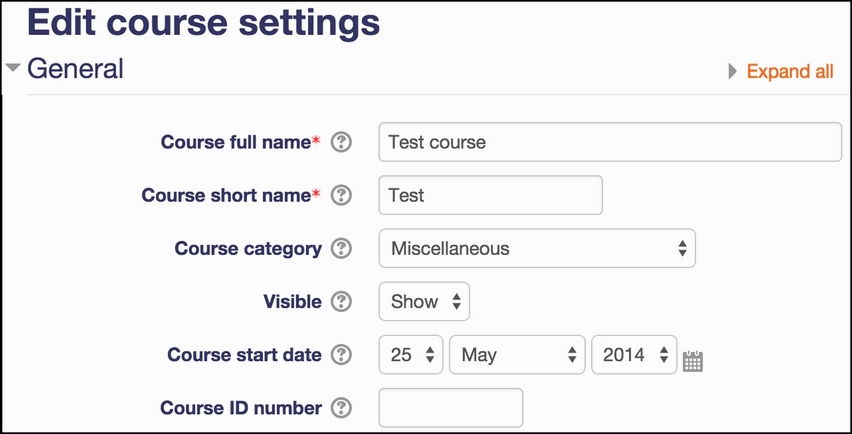Open help for Course ID number
852x434 pixels.
pos(341,407)
